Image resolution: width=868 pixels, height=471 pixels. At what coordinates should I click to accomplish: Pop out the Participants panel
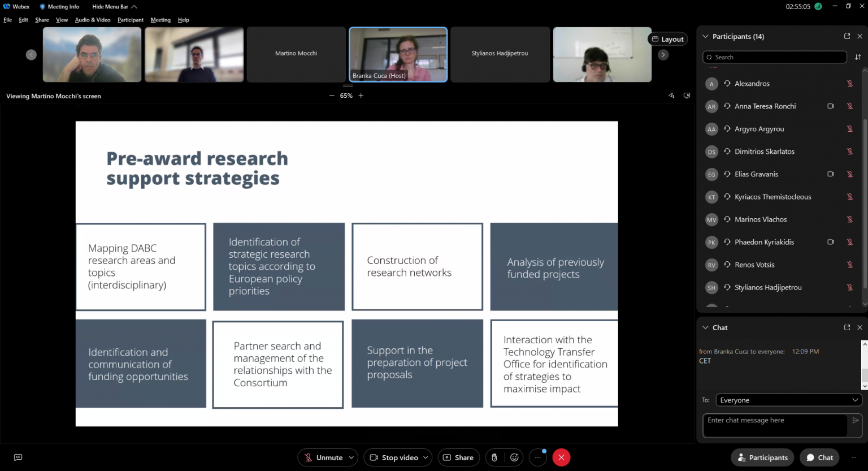coord(847,36)
